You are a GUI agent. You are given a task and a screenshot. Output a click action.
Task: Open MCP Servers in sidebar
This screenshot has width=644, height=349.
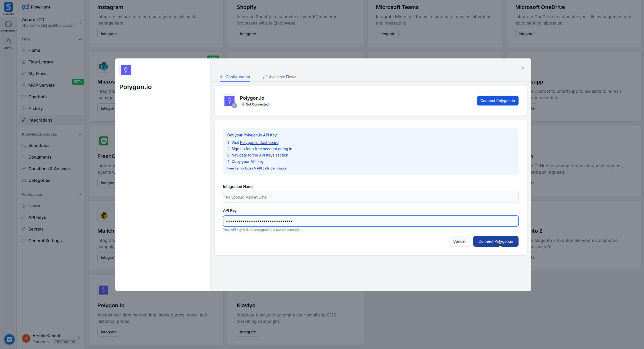pyautogui.click(x=41, y=85)
